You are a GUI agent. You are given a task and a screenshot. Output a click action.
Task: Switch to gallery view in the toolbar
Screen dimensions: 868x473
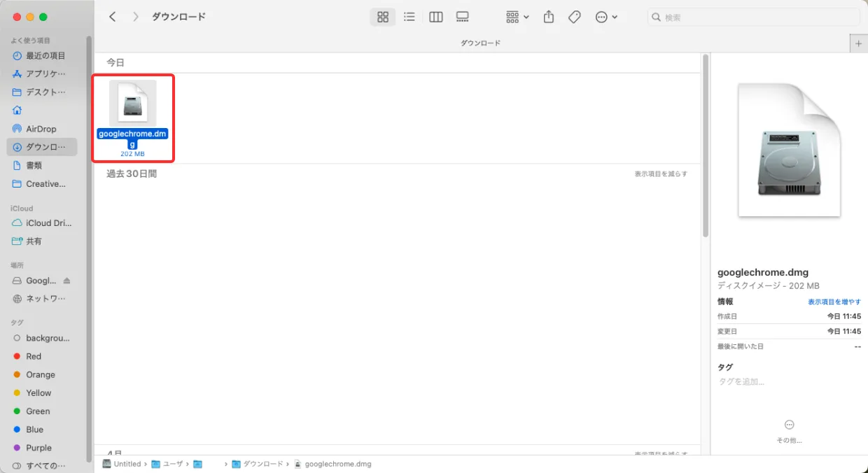[x=462, y=17]
